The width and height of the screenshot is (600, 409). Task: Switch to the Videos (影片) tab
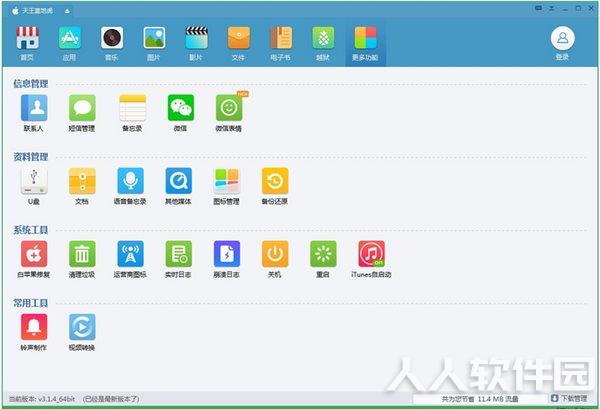tap(196, 44)
